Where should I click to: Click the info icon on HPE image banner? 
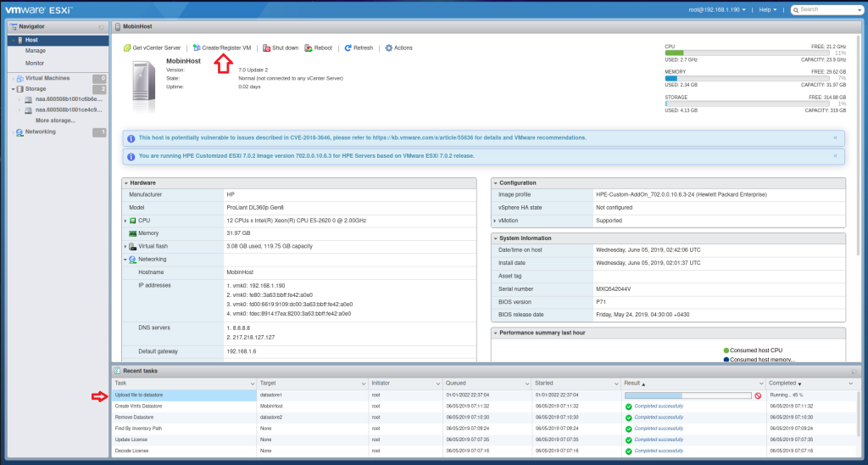(131, 156)
